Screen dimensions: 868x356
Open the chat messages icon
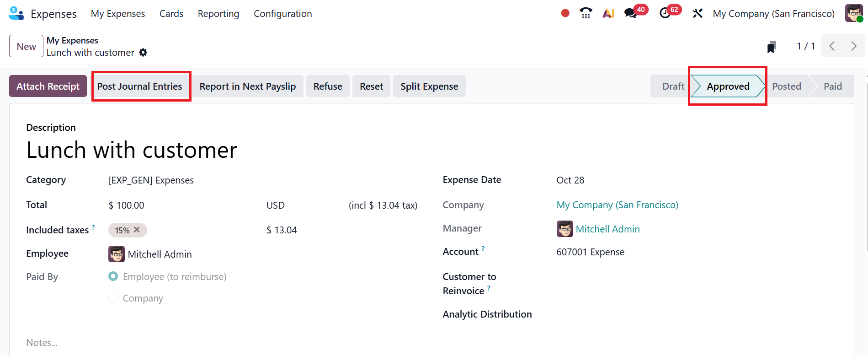tap(631, 13)
